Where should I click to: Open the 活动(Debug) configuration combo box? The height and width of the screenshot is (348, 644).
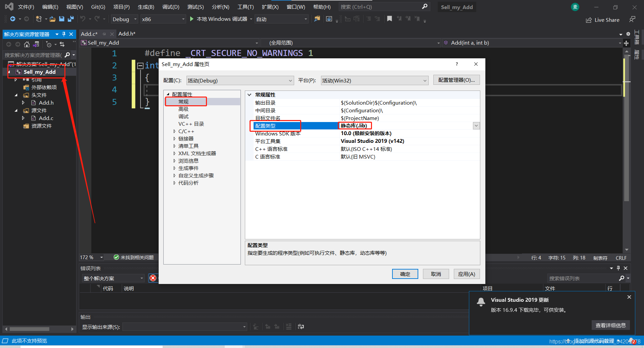240,80
